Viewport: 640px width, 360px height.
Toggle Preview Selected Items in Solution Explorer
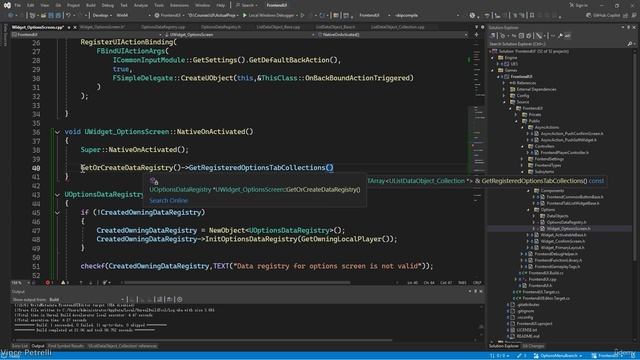[567, 36]
